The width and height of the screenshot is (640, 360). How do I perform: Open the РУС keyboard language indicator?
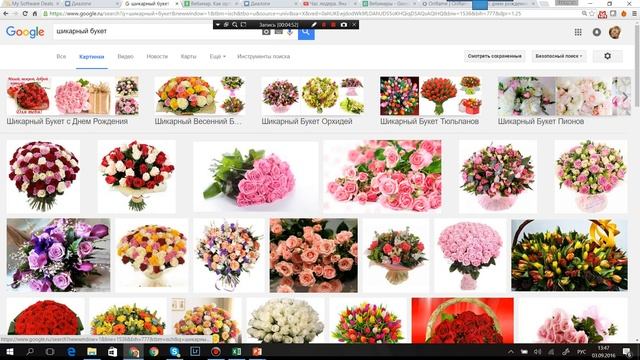coord(581,352)
